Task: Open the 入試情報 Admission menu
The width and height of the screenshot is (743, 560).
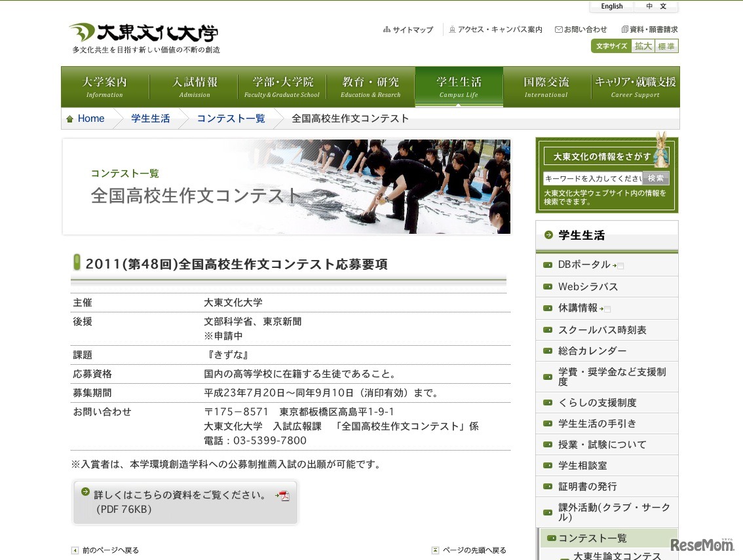Action: coord(194,85)
